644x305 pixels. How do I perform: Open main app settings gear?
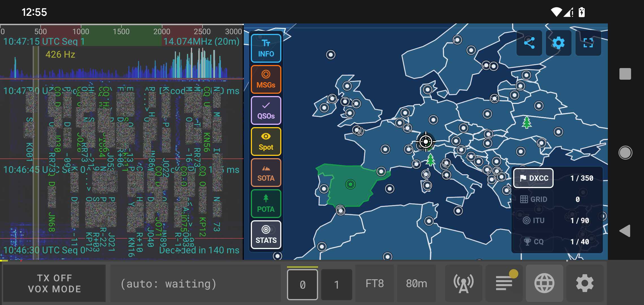[x=585, y=284]
